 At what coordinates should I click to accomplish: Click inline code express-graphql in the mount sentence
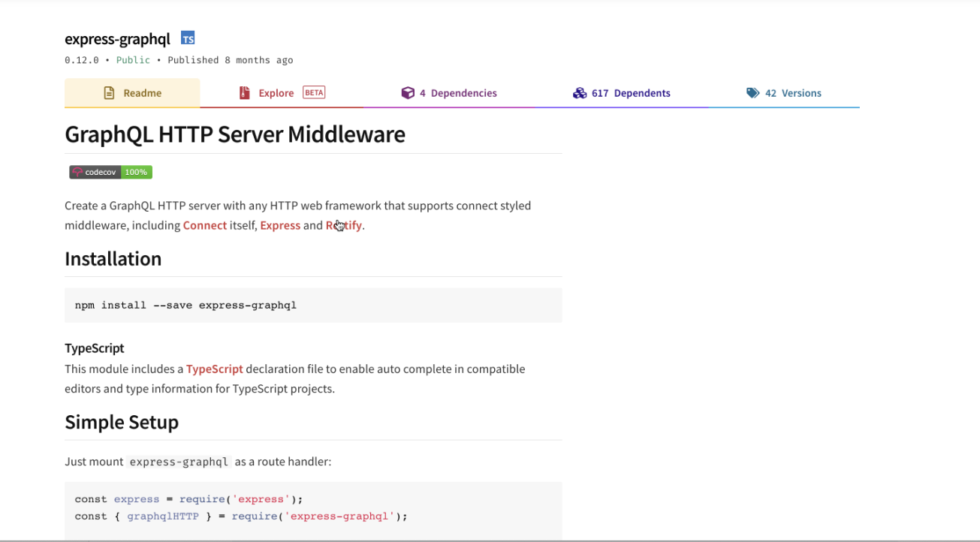click(179, 462)
